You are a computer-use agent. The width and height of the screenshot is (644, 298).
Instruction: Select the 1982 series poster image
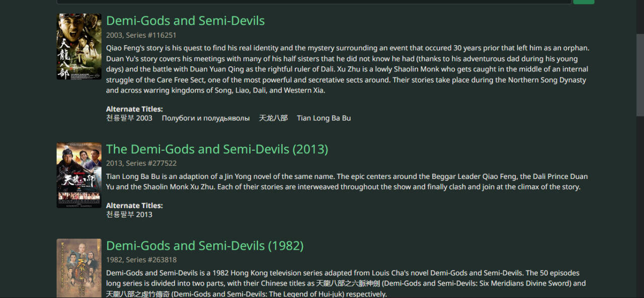coord(79,268)
